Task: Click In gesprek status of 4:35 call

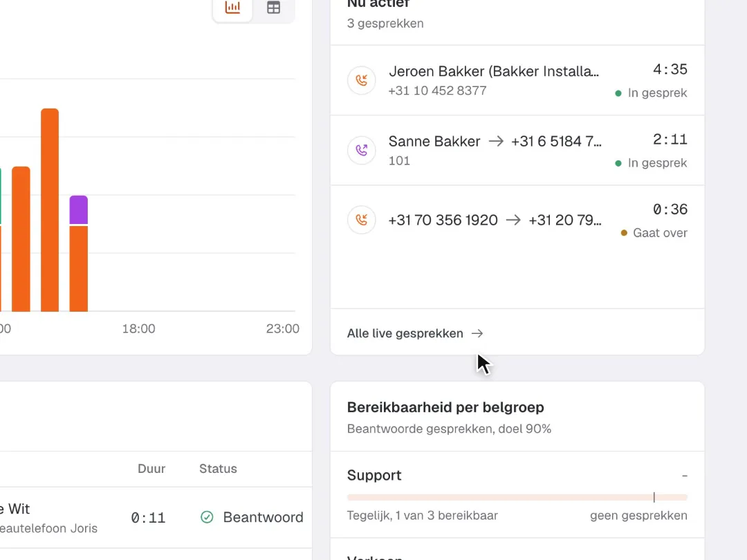Action: [652, 93]
